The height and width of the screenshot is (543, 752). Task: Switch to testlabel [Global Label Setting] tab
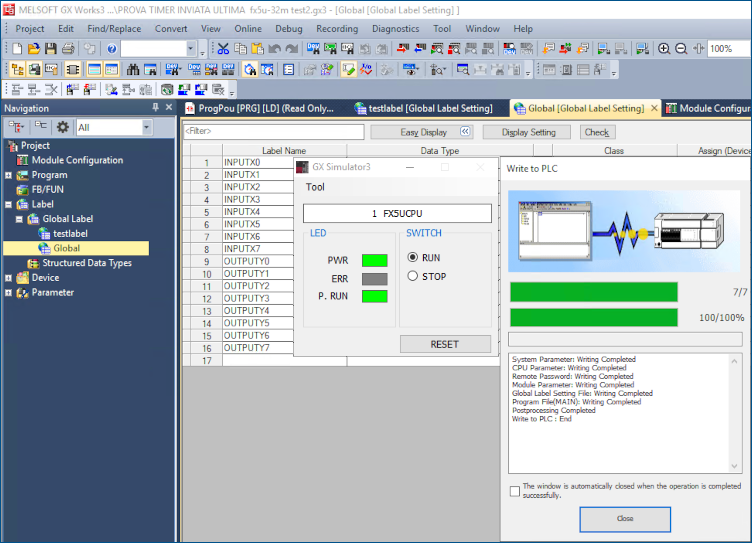[424, 108]
